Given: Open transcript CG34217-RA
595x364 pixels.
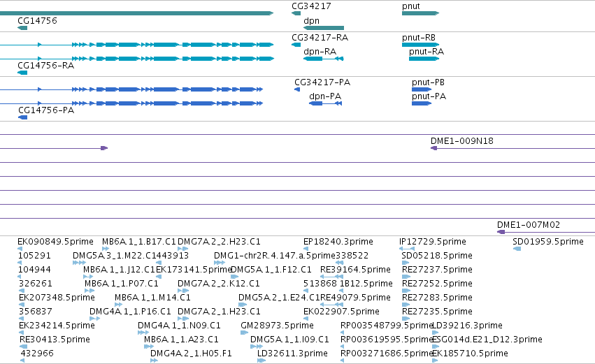Looking at the screenshot, I should tap(320, 38).
